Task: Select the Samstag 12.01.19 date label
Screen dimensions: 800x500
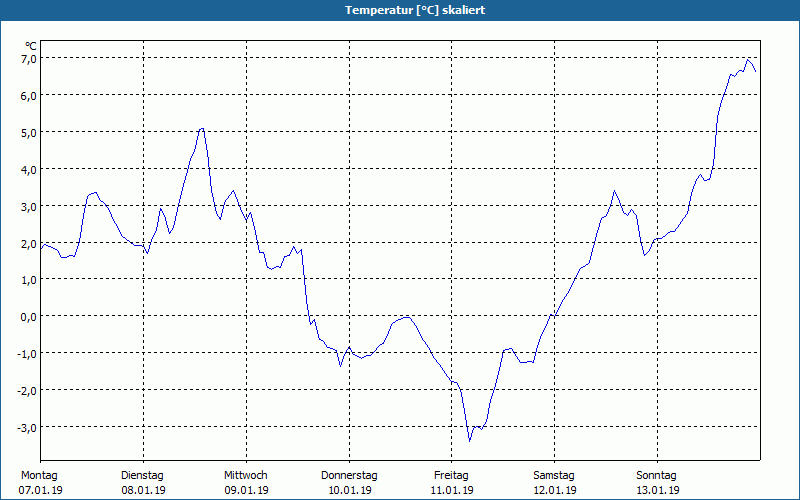Action: pos(554,483)
